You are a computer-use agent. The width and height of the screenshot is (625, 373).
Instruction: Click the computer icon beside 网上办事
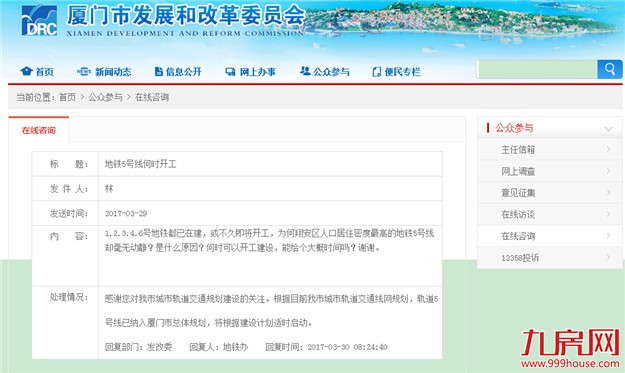point(230,72)
